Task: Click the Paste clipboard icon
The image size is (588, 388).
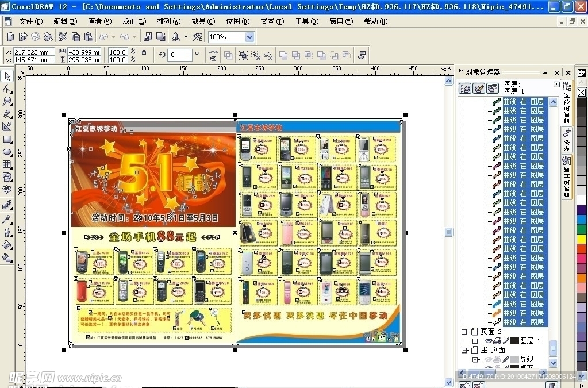Action: pos(88,37)
